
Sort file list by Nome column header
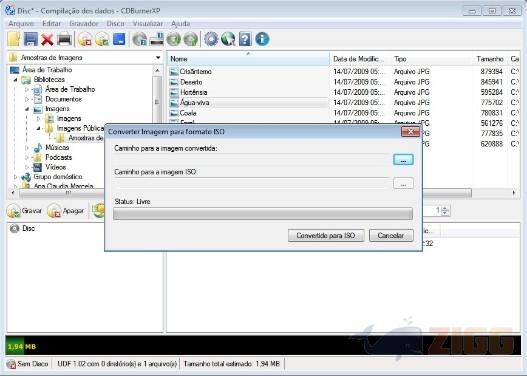(x=249, y=59)
